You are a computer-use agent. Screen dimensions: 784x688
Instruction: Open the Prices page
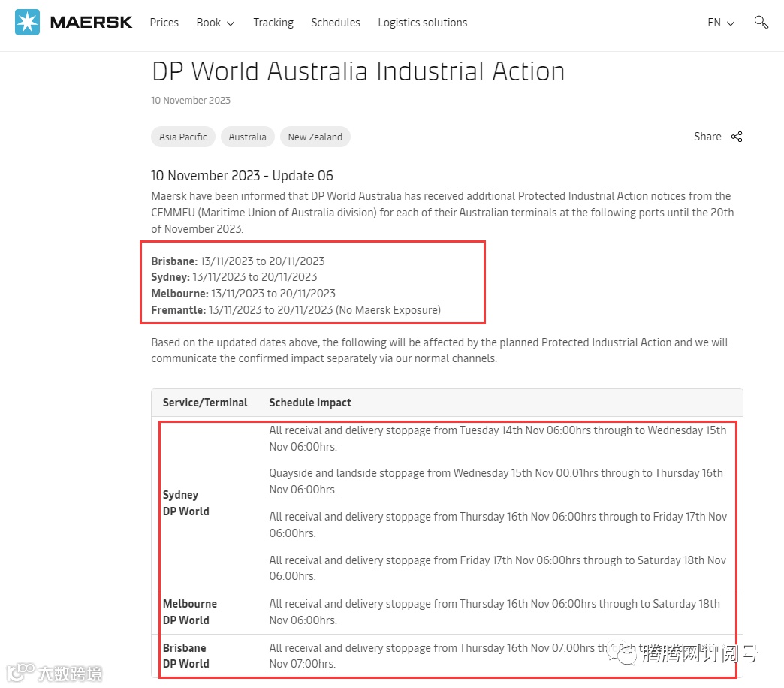point(164,23)
